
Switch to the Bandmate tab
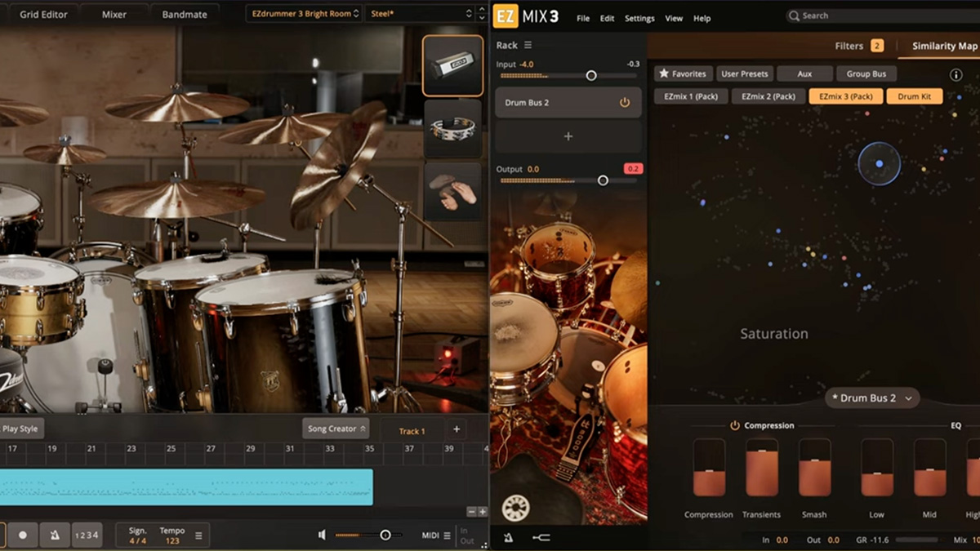185,14
